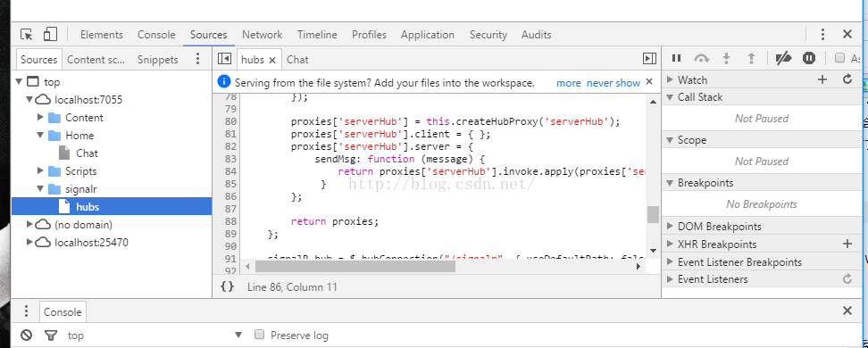Open the Timeline panel
868x348 pixels.
tap(317, 34)
